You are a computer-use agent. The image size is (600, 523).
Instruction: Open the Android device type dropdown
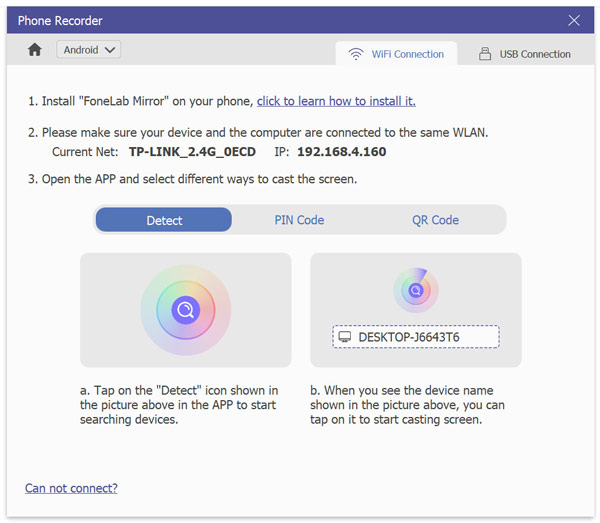[88, 49]
